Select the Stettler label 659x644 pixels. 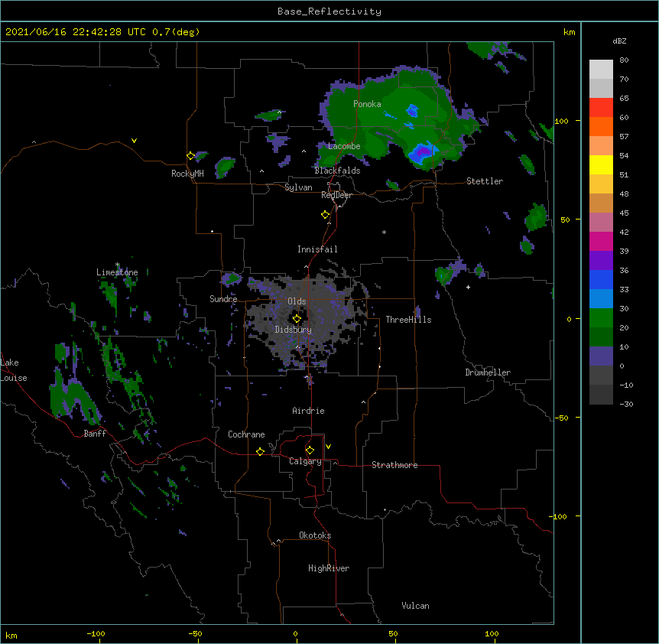[x=485, y=181]
